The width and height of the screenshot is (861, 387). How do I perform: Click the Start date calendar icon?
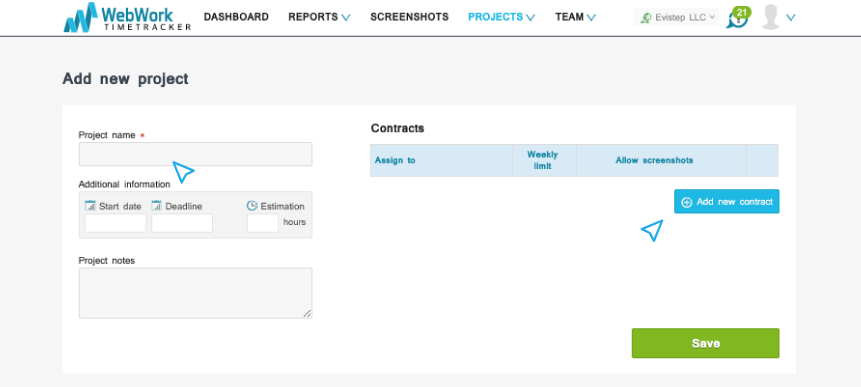tap(90, 206)
